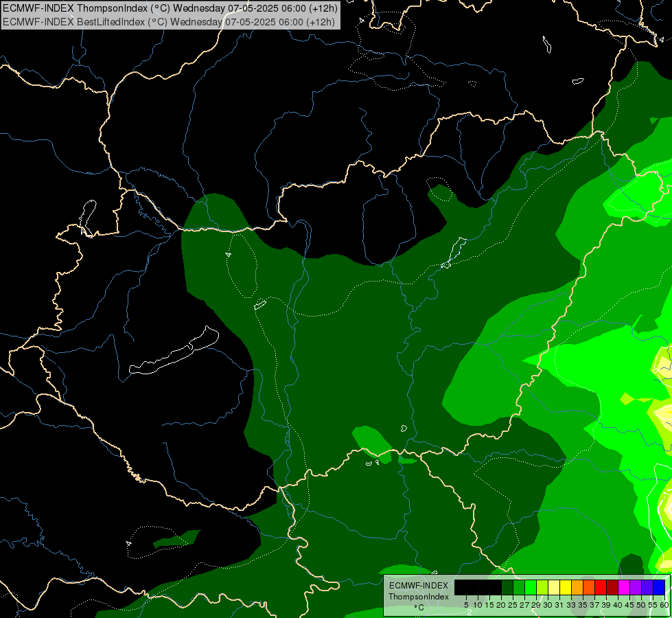Select the bright green 27-29 legend swatch

[531, 587]
